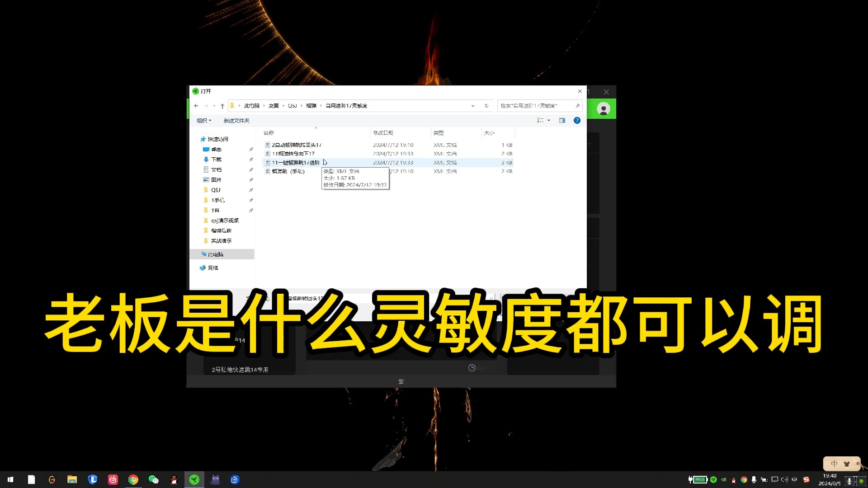Open 图片 in the quick access list
This screenshot has height=488, width=868.
tap(216, 180)
